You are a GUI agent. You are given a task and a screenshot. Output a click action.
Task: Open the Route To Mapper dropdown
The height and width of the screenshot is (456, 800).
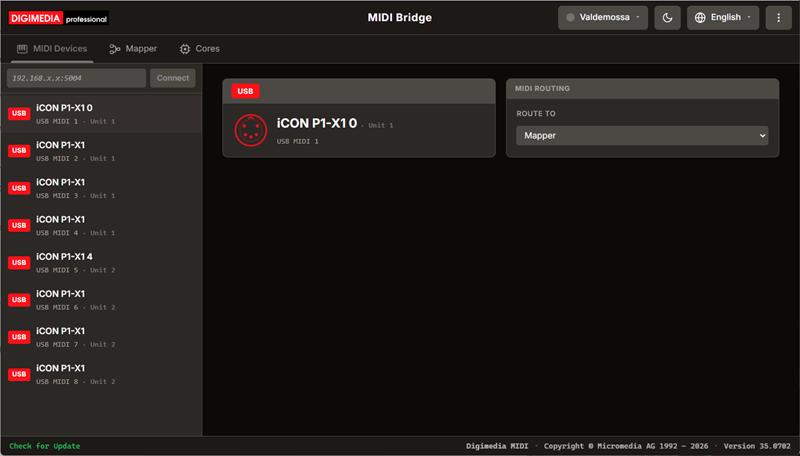[x=642, y=136]
